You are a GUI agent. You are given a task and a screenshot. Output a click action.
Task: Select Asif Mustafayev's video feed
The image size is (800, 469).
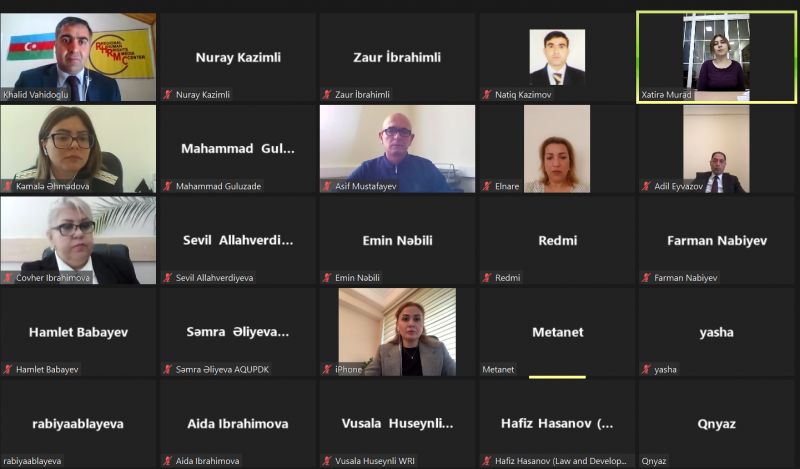(x=397, y=149)
